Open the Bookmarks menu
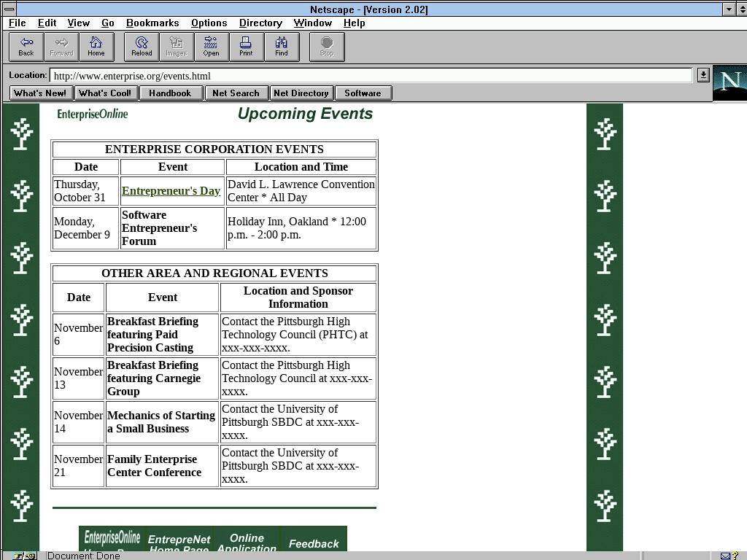This screenshot has height=560, width=747. point(152,23)
